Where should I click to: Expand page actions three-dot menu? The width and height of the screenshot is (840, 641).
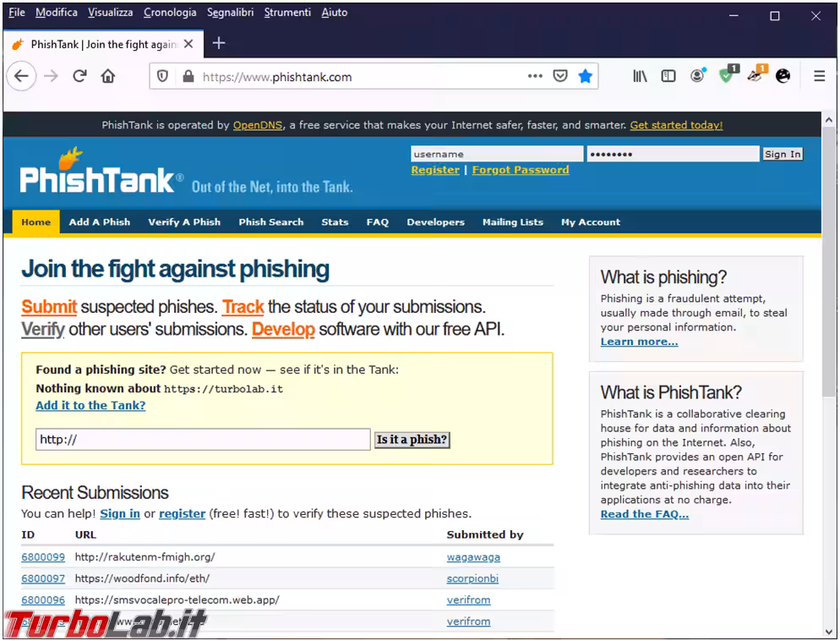pyautogui.click(x=535, y=76)
